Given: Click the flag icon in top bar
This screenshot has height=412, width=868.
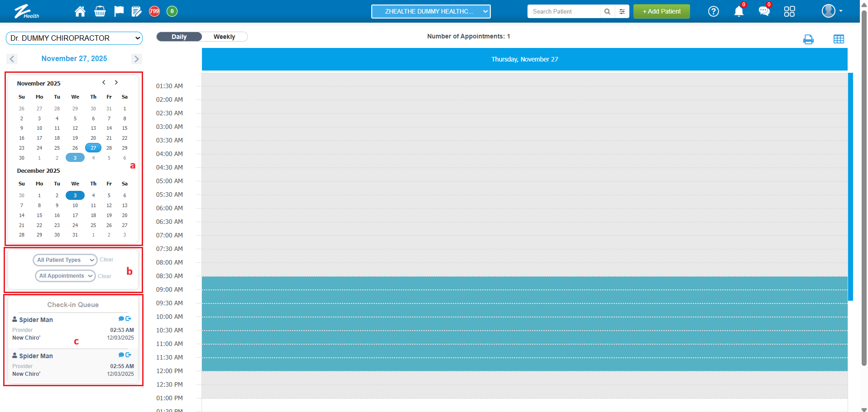Looking at the screenshot, I should [119, 11].
